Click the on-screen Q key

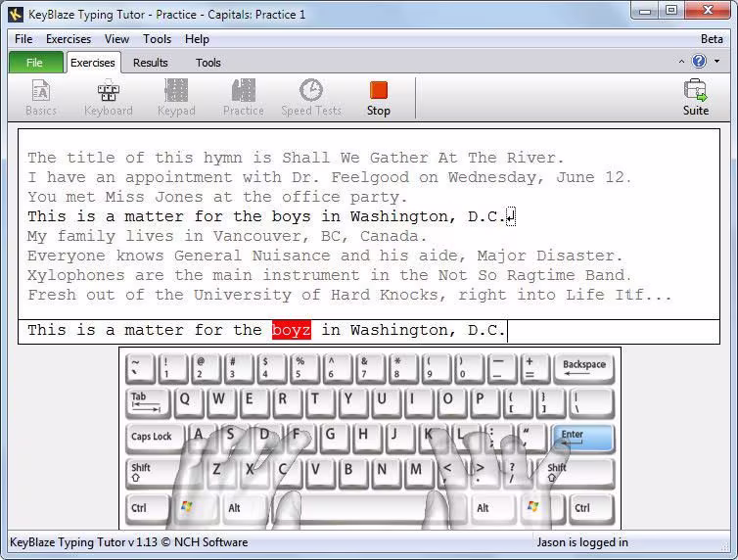188,402
